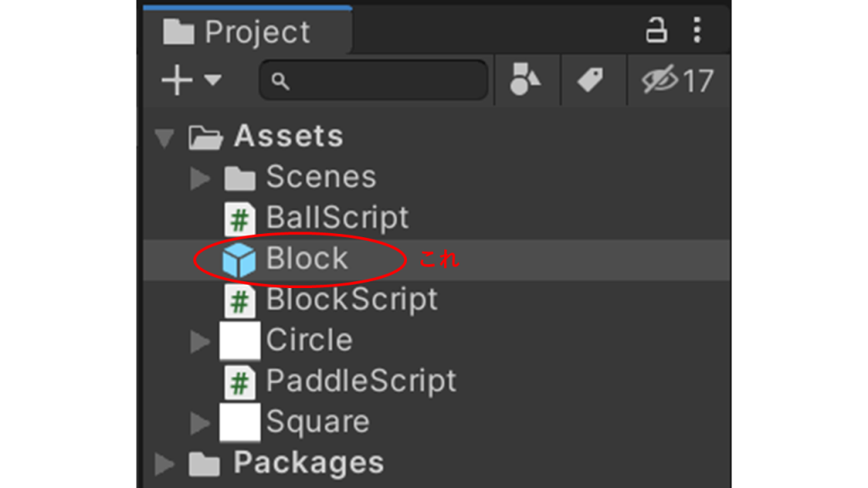Screen dimensions: 868x488
Task: Click the Search by Type filter icon
Action: click(526, 80)
